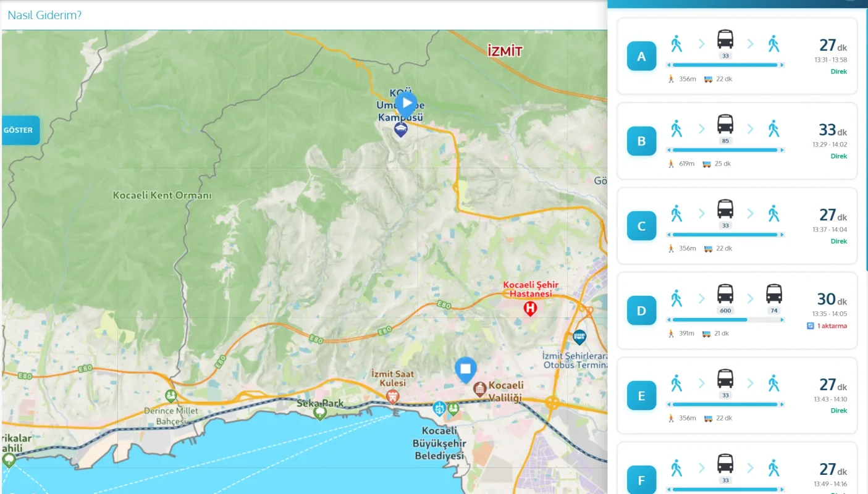This screenshot has height=494, width=868.
Task: Select the route B letter badge
Action: (x=641, y=141)
